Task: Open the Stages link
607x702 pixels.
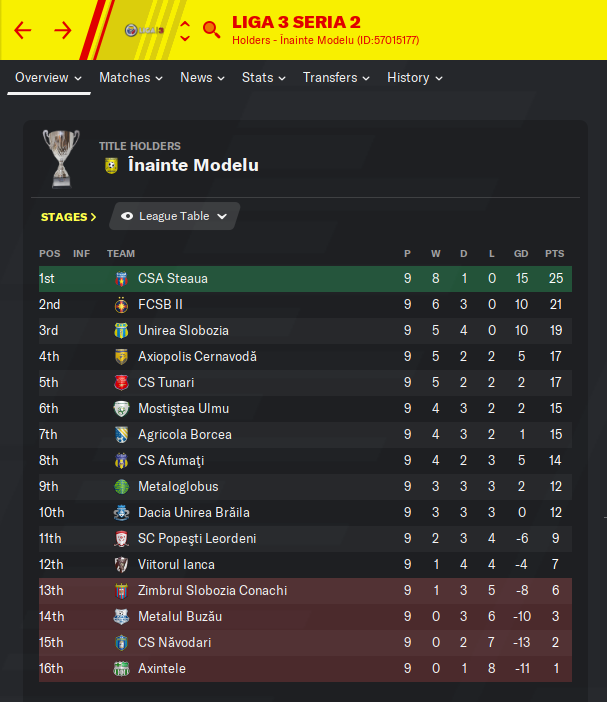Action: (x=68, y=217)
